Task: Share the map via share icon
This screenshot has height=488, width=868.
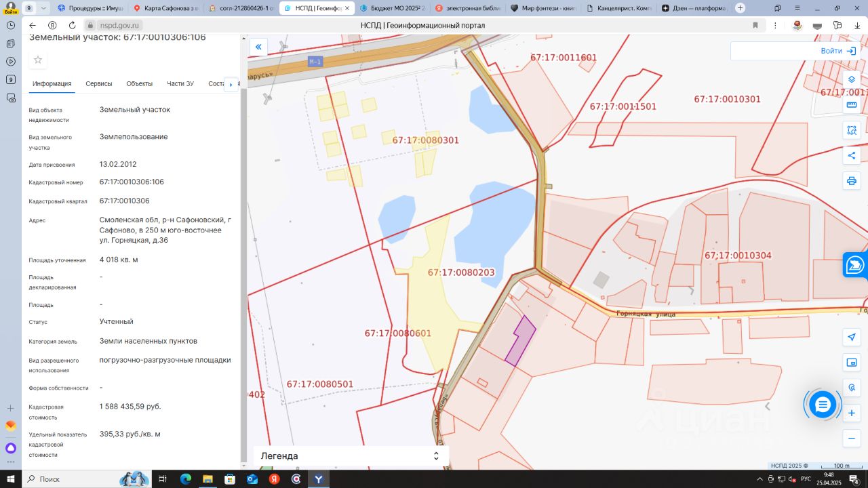Action: 852,155
